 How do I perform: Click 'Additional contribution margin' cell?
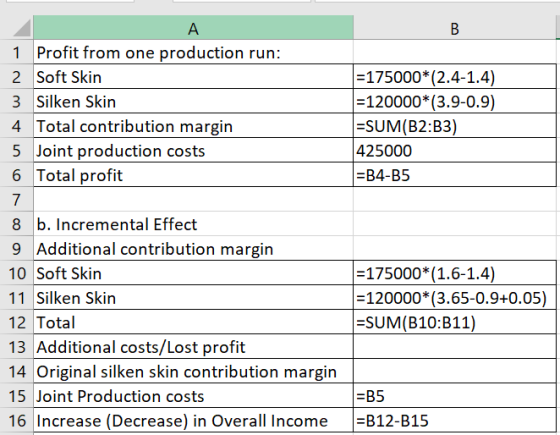pos(193,249)
